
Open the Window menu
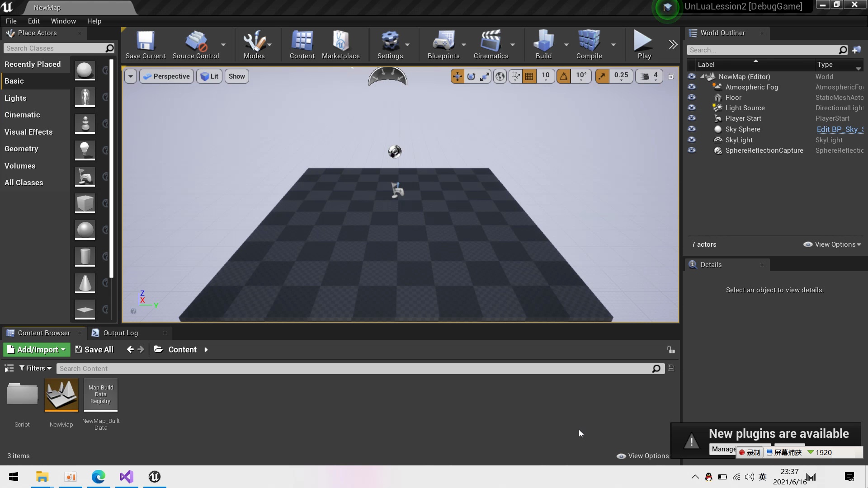[63, 21]
